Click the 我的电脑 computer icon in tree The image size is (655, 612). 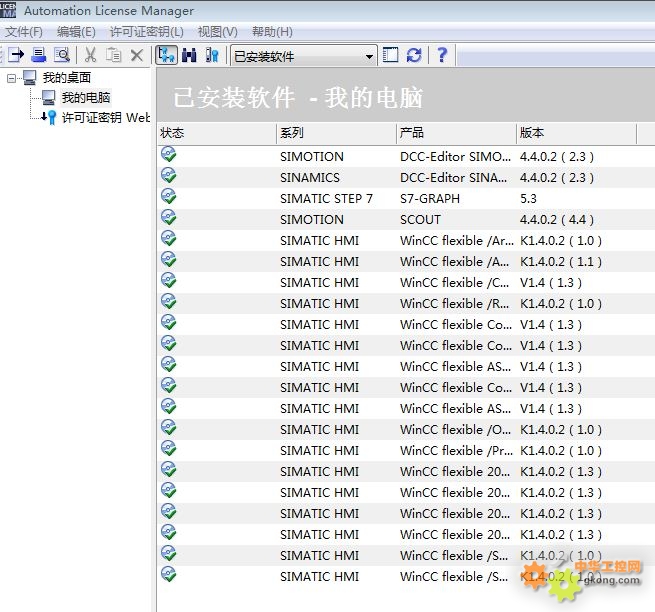(x=48, y=97)
